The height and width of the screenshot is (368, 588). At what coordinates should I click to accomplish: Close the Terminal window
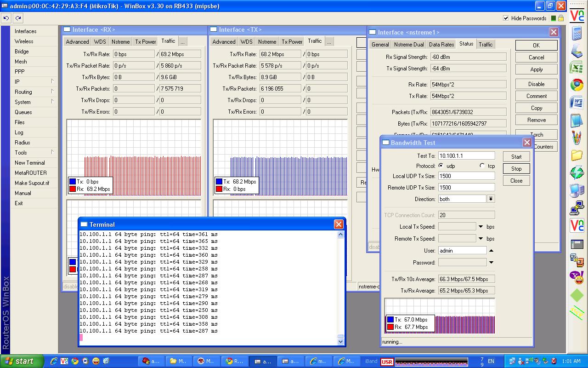point(339,224)
